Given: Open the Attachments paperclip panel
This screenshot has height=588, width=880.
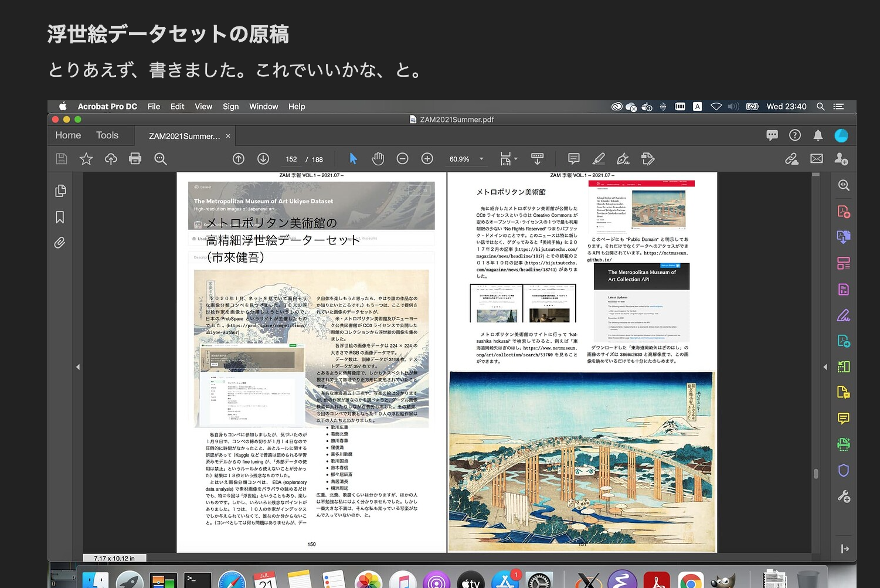Looking at the screenshot, I should coord(60,243).
